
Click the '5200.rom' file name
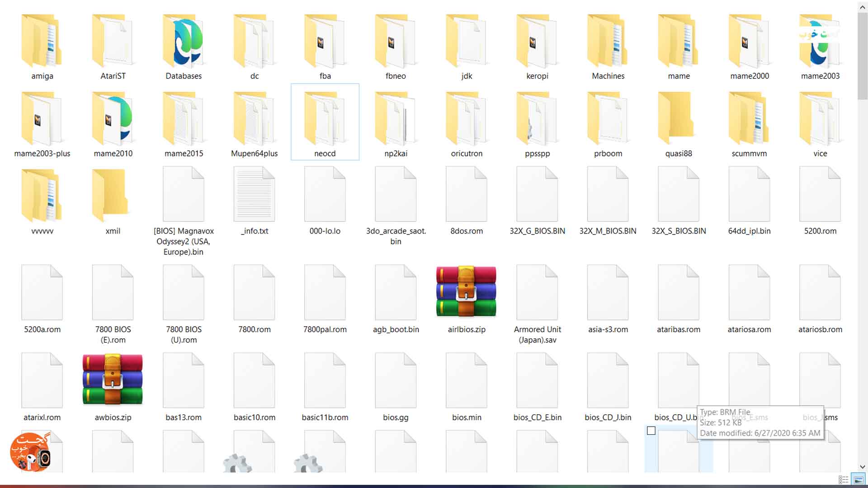[x=820, y=231]
